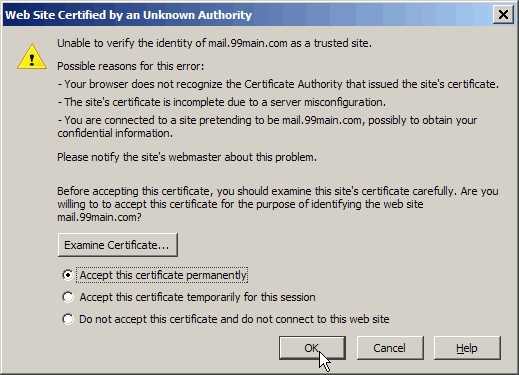Click the 'Accept this certificate permanently' label text
The image size is (519, 375).
pyautogui.click(x=163, y=275)
